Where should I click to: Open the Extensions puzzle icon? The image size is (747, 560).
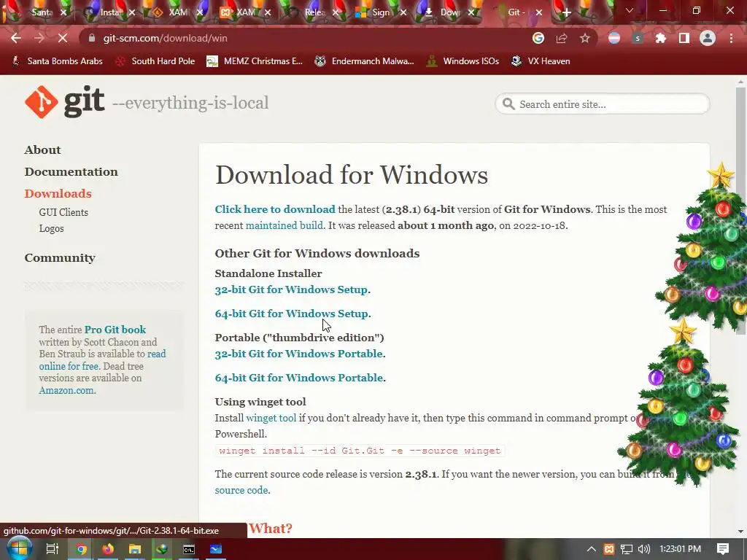tap(661, 38)
